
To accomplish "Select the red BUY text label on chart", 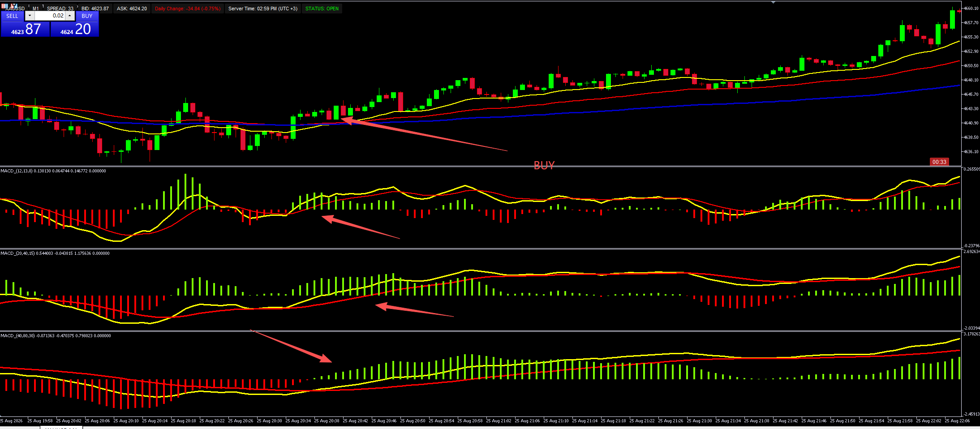I will pyautogui.click(x=544, y=165).
